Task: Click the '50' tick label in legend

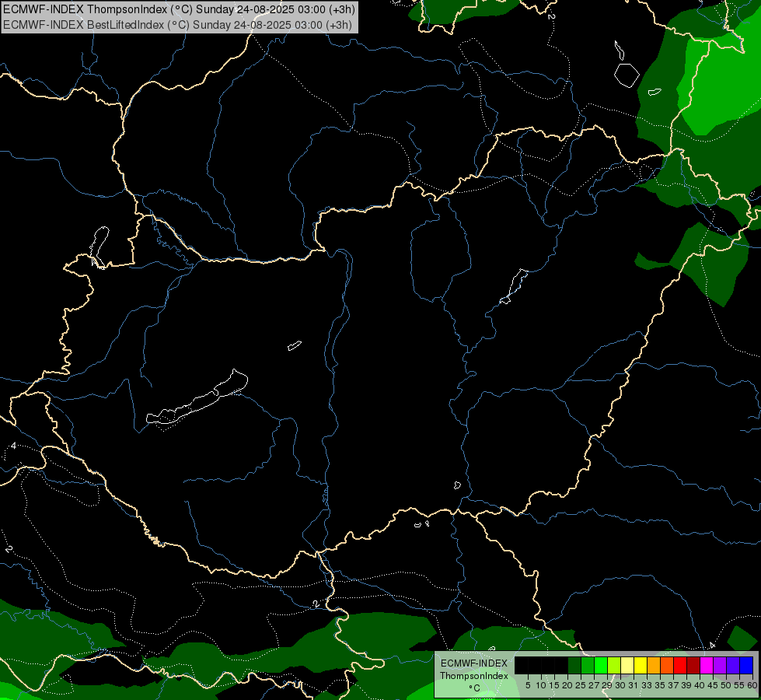Action: [x=726, y=685]
